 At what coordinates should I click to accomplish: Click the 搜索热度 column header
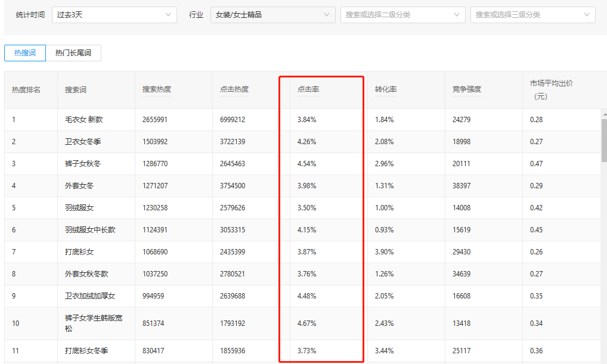157,89
